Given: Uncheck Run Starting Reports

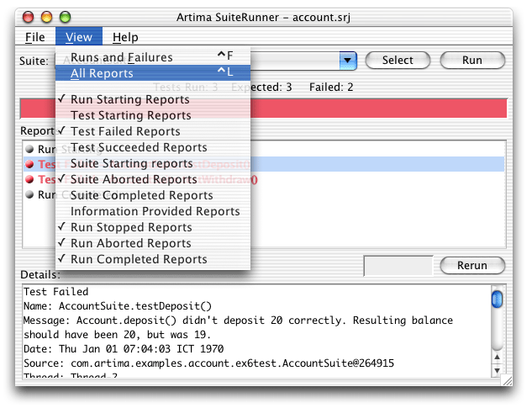Looking at the screenshot, I should (153, 99).
